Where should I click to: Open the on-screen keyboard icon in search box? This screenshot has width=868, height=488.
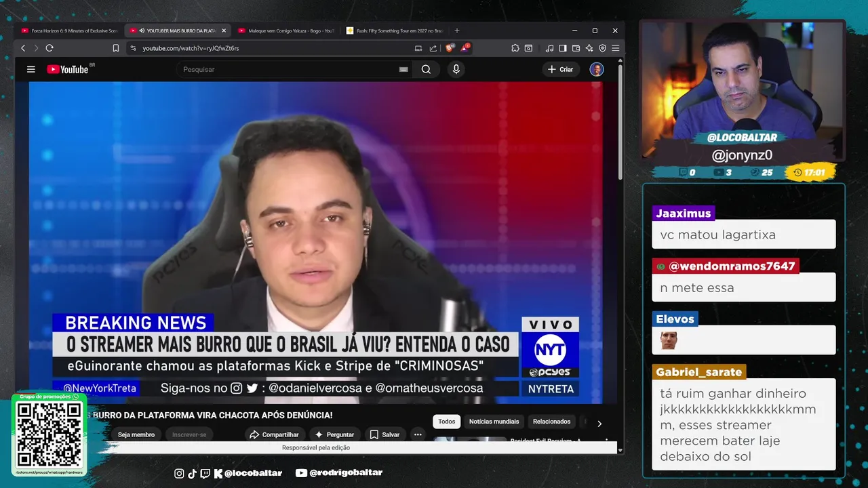403,69
